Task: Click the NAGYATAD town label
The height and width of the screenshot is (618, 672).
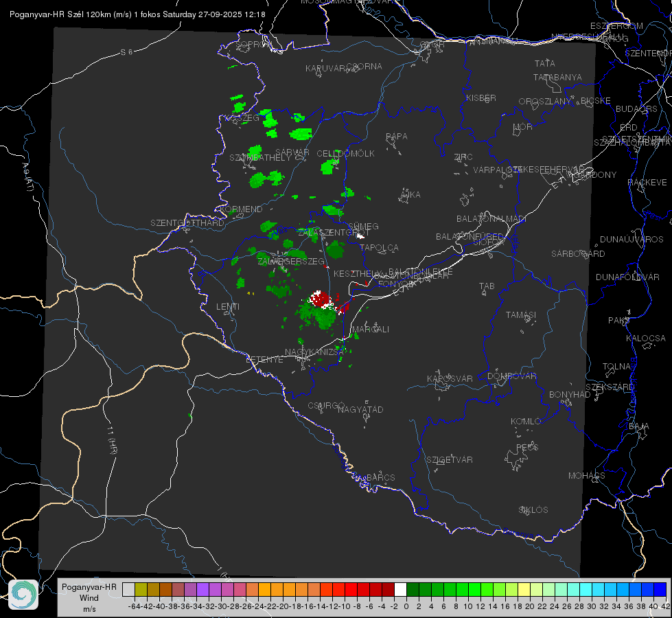Action: tap(360, 409)
